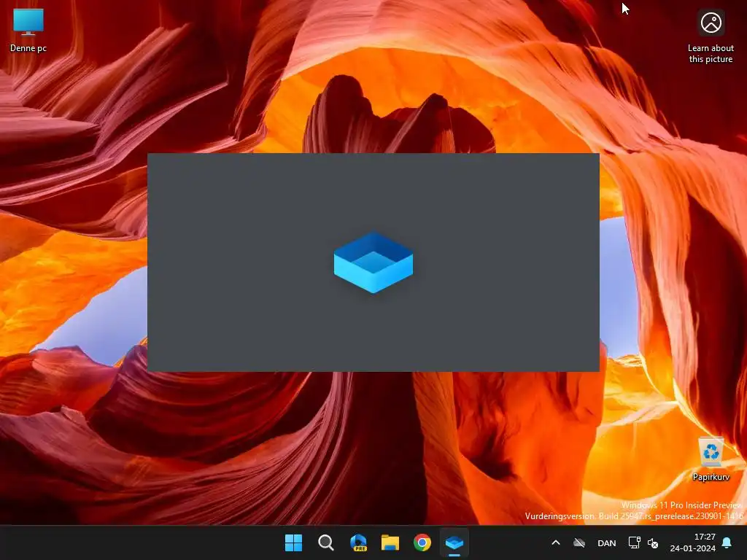Expand the hidden system tray icons
Viewport: 747px width, 560px height.
[555, 542]
